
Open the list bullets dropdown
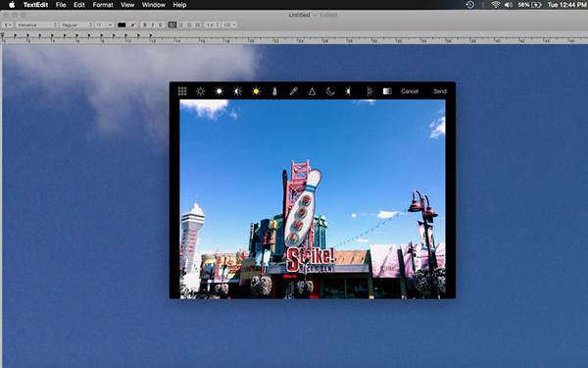(229, 25)
